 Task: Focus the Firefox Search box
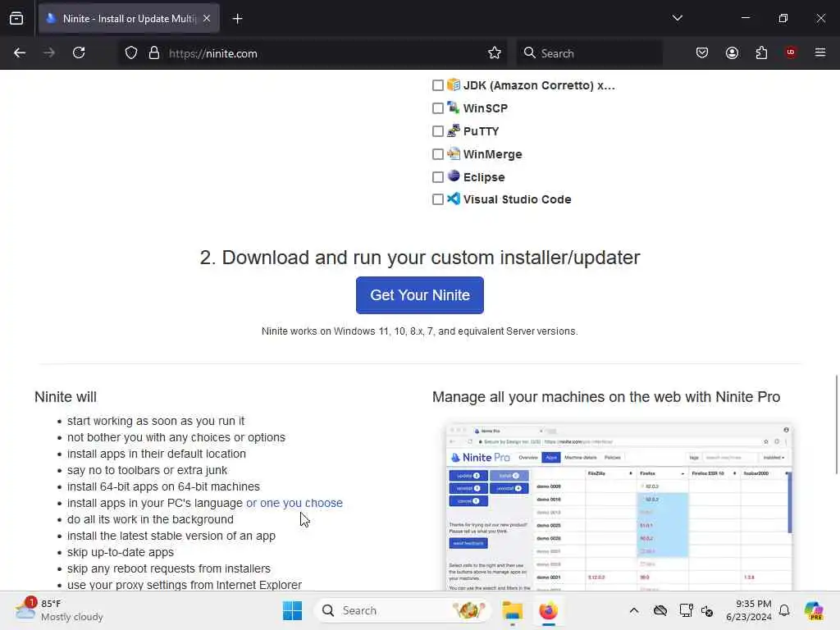[589, 53]
